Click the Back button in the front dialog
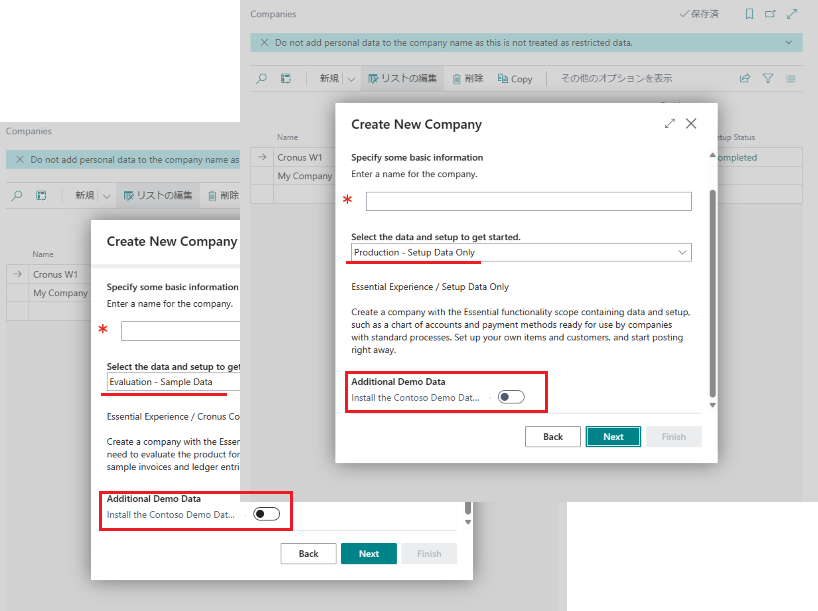Screen dimensions: 818x611 coord(553,436)
